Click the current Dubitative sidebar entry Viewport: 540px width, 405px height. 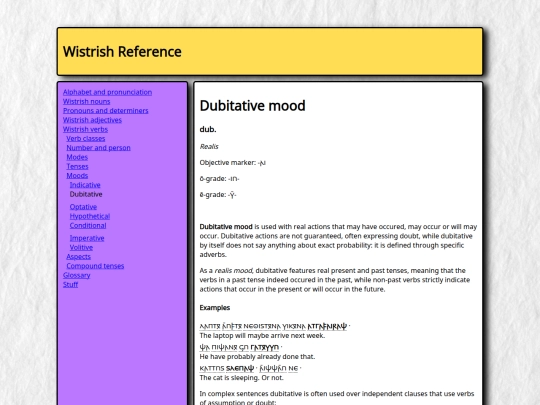point(86,194)
